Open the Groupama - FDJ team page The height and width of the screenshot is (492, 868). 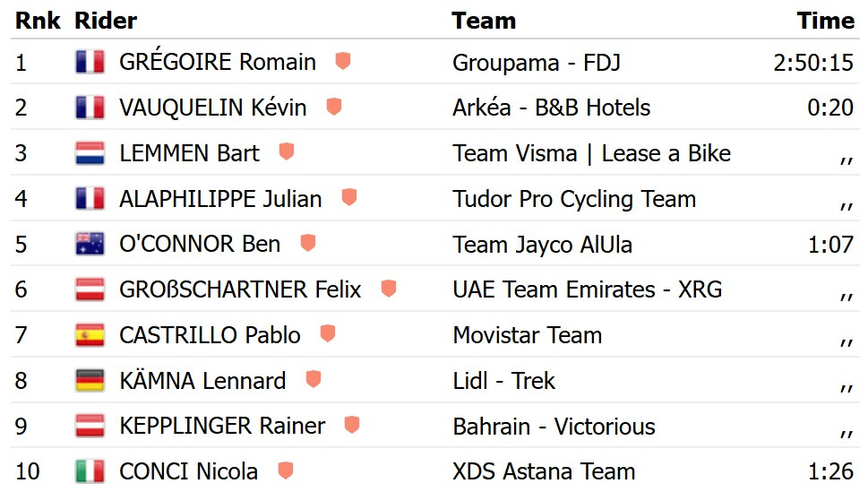536,62
